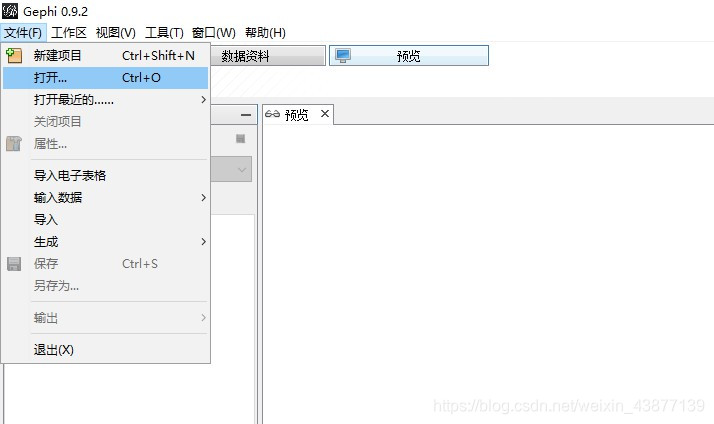This screenshot has height=424, width=714.
Task: Choose 打开... from the File menu
Action: 106,78
